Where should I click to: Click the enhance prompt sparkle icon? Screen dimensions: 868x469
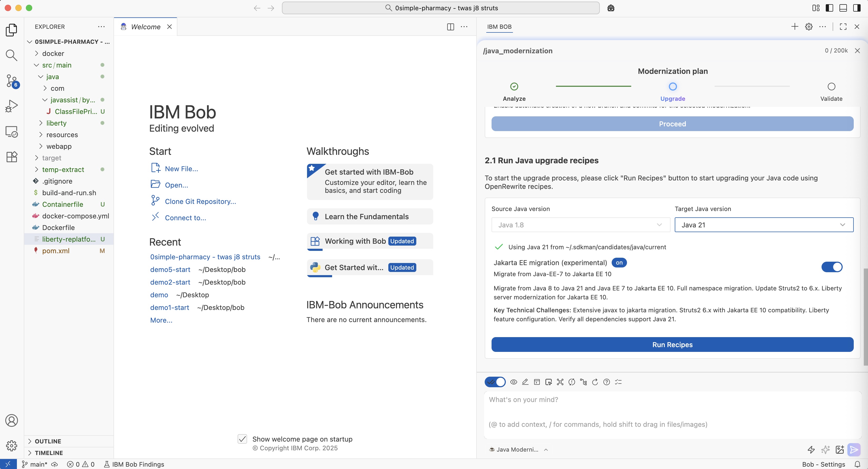click(825, 449)
